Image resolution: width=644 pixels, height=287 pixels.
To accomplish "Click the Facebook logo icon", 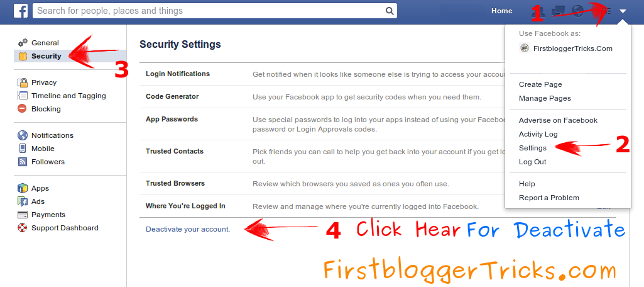I will point(21,11).
